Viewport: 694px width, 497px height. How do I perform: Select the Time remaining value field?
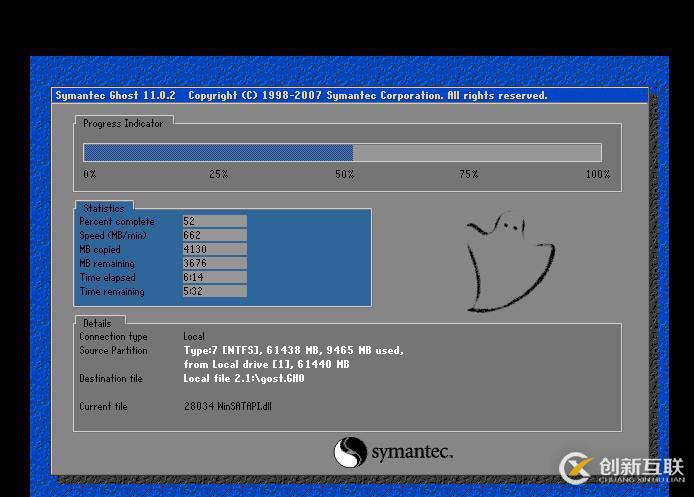pyautogui.click(x=214, y=291)
